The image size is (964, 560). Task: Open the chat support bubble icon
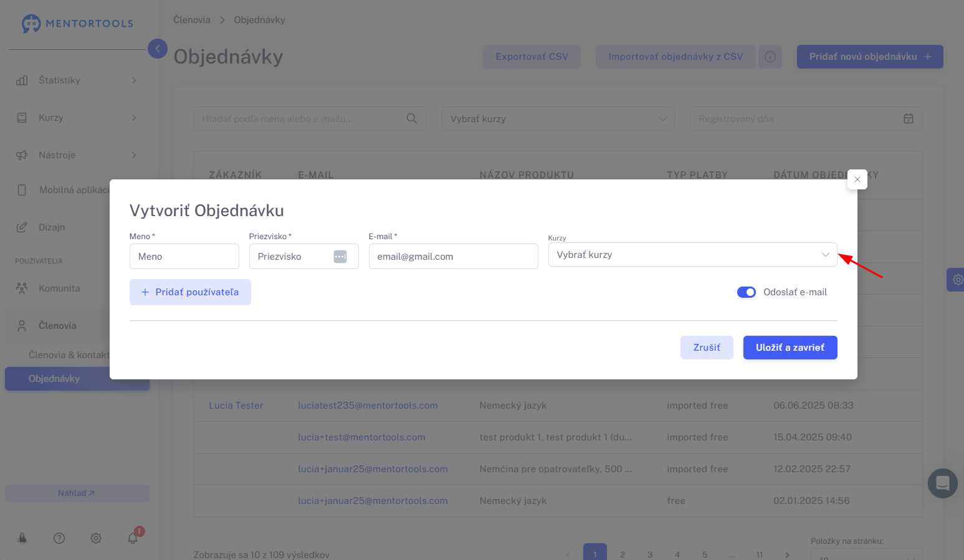click(942, 483)
